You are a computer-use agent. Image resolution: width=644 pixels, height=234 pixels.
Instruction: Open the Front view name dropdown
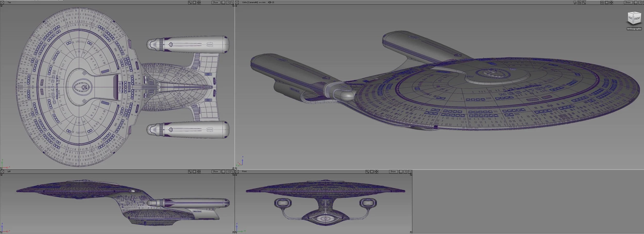[244, 171]
